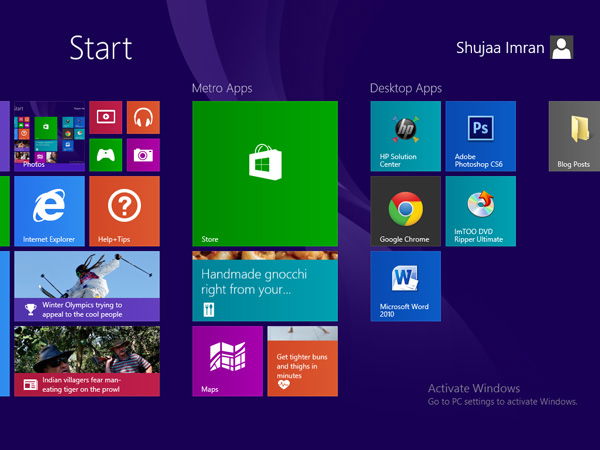The image size is (600, 450).
Task: Open the Handmade gnocchi food tile
Action: (x=265, y=286)
